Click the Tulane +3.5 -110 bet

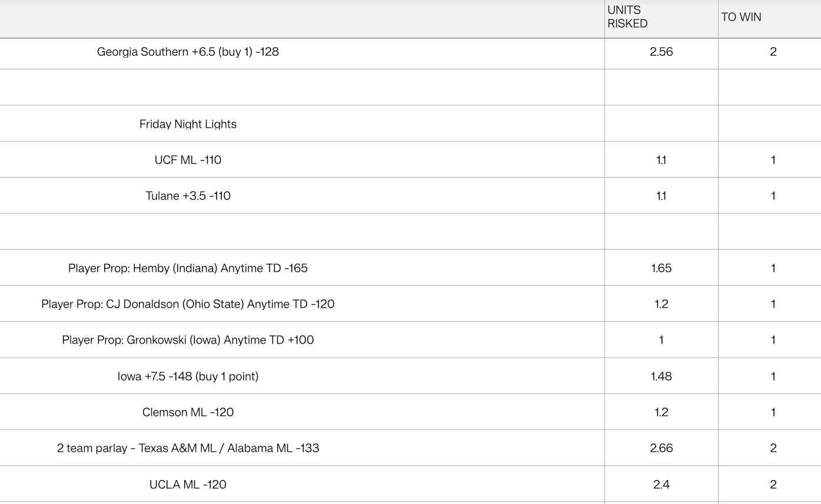(x=188, y=196)
